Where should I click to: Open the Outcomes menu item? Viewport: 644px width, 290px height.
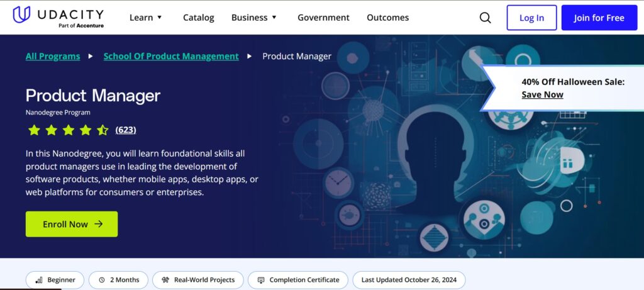[x=387, y=18]
